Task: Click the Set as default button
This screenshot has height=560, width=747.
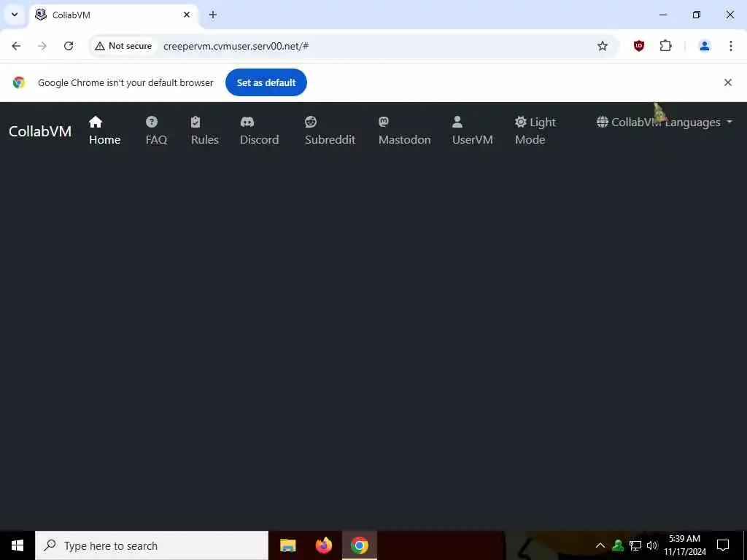Action: 266,82
